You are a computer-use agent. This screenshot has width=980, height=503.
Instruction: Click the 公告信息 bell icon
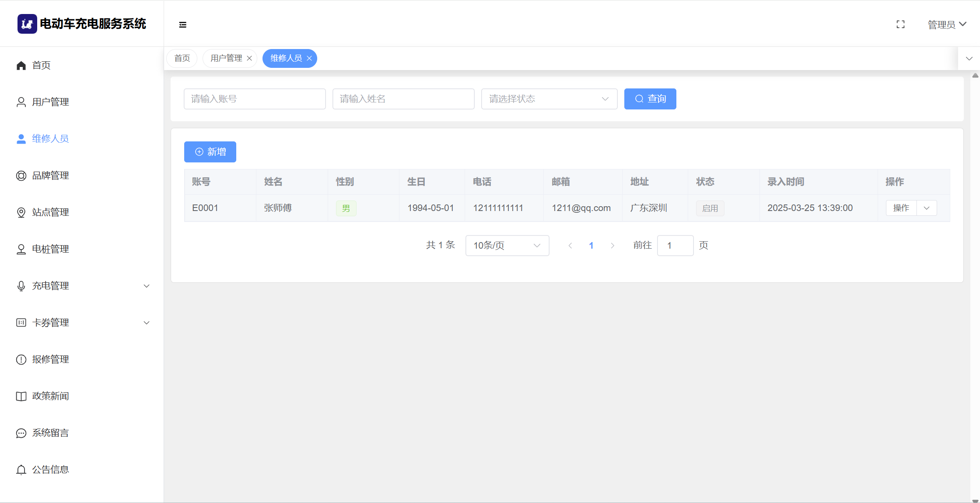[x=21, y=470]
